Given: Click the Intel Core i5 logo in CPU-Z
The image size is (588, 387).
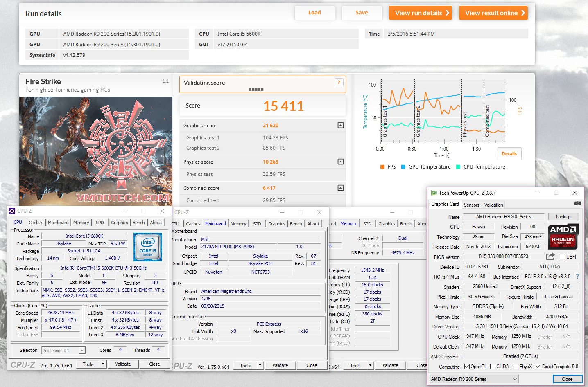Looking at the screenshot, I should (x=148, y=247).
